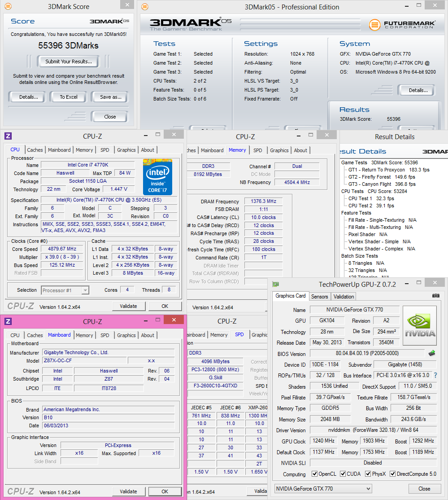
Task: Click the GPU-Z BIOS Version field
Action: pos(367,353)
